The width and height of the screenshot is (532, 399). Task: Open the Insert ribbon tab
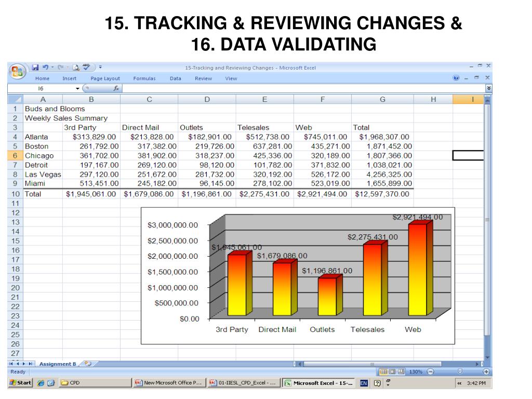tap(69, 78)
